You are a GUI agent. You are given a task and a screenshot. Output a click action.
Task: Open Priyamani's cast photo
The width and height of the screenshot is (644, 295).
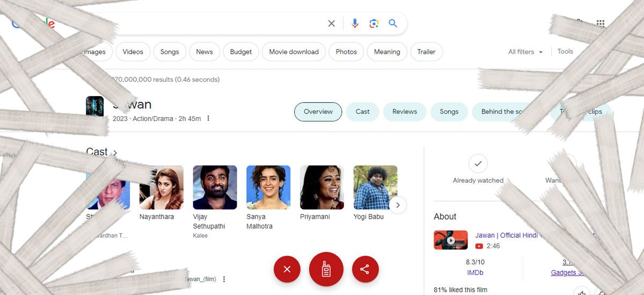click(x=322, y=187)
